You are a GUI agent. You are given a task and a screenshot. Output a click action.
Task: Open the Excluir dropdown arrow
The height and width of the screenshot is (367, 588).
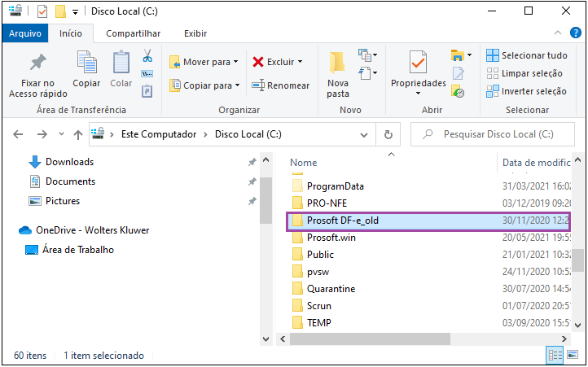pyautogui.click(x=300, y=62)
